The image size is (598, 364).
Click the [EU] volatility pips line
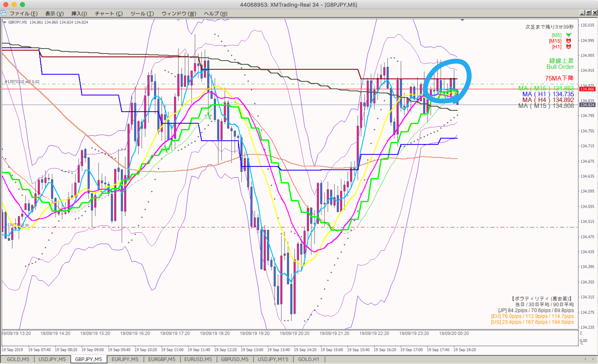pos(532,316)
